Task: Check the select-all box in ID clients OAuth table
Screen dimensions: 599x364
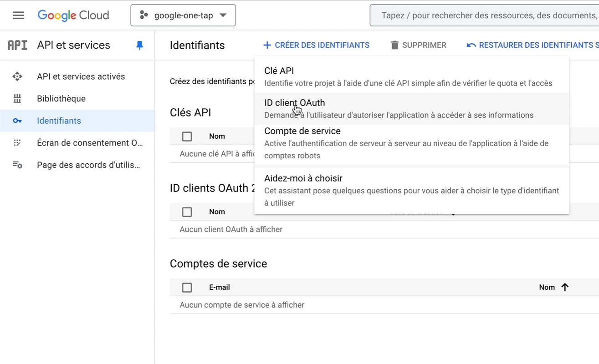Action: click(x=187, y=212)
